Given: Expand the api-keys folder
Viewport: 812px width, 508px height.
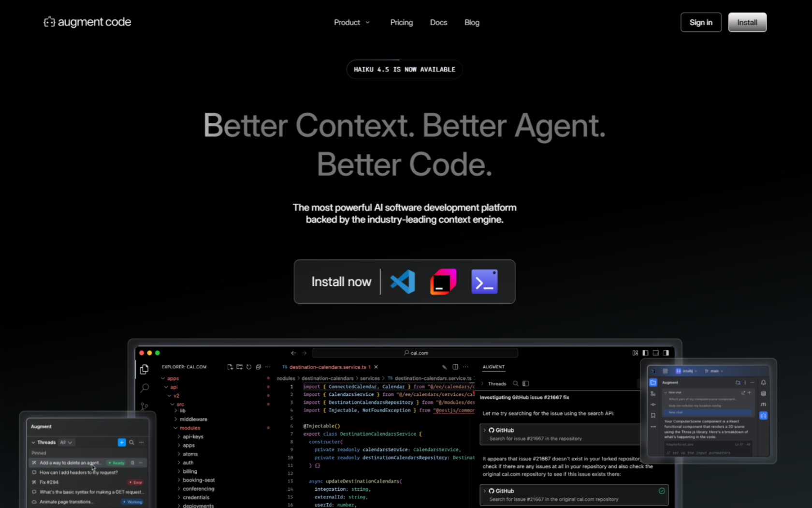Looking at the screenshot, I should tap(193, 436).
